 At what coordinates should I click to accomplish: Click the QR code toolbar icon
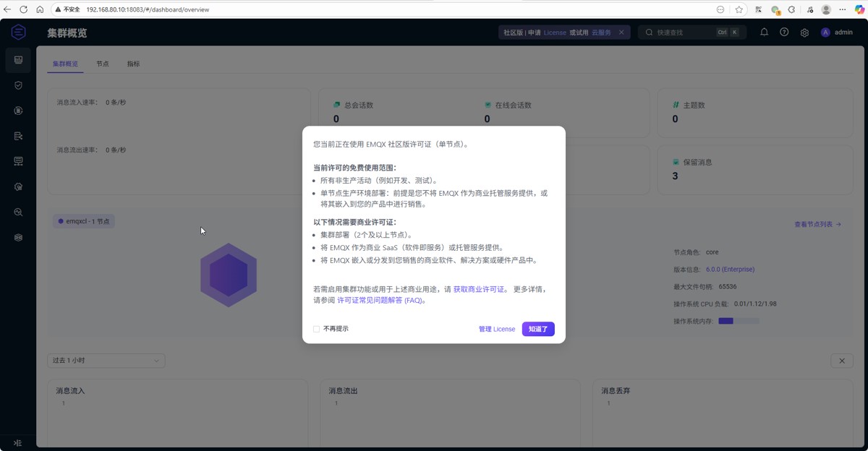coord(758,9)
